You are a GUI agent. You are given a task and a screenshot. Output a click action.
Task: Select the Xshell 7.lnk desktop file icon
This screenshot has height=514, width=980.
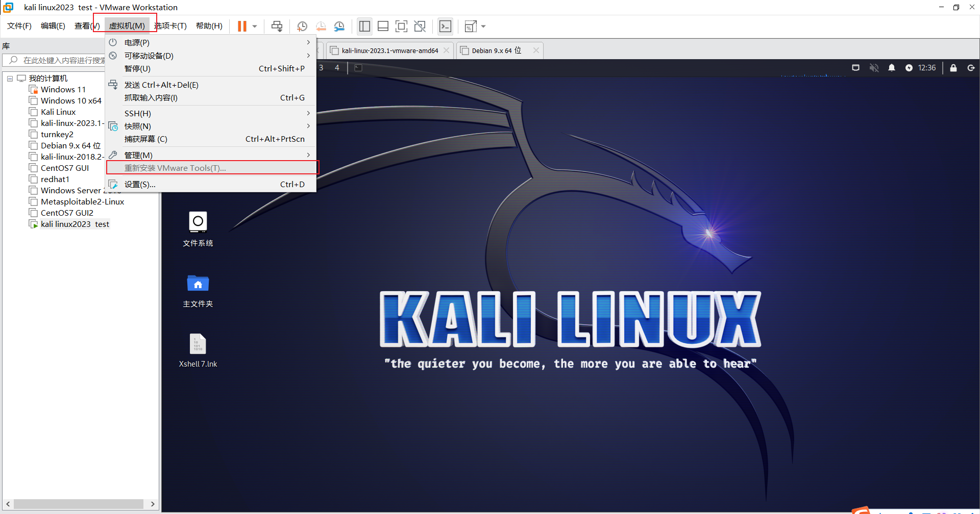coord(198,350)
